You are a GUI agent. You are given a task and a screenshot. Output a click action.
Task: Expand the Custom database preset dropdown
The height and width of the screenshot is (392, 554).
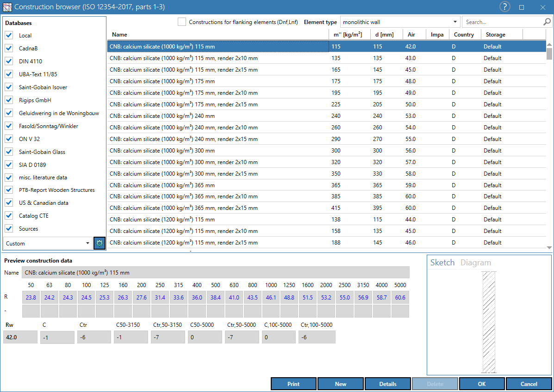[48, 243]
